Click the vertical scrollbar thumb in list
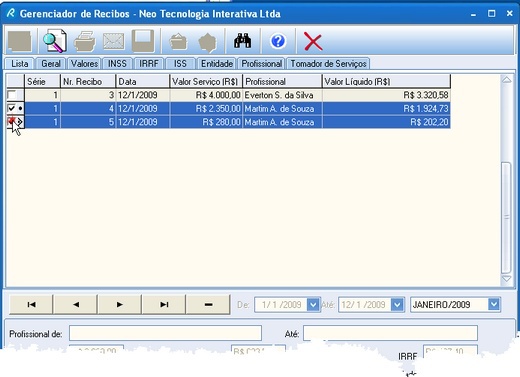The height and width of the screenshot is (377, 520). (506, 218)
